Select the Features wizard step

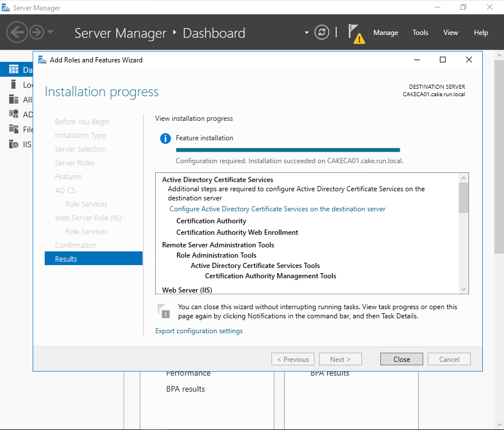click(68, 177)
